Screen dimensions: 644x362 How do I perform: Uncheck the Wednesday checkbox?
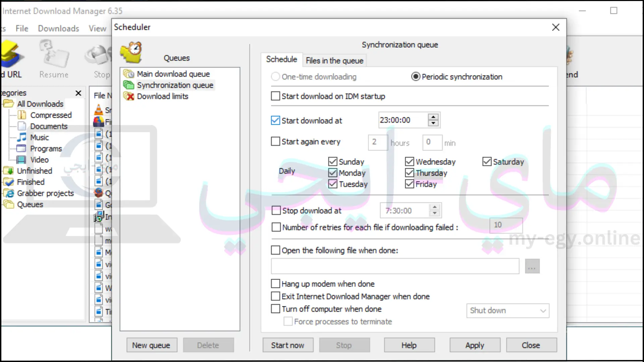(410, 162)
